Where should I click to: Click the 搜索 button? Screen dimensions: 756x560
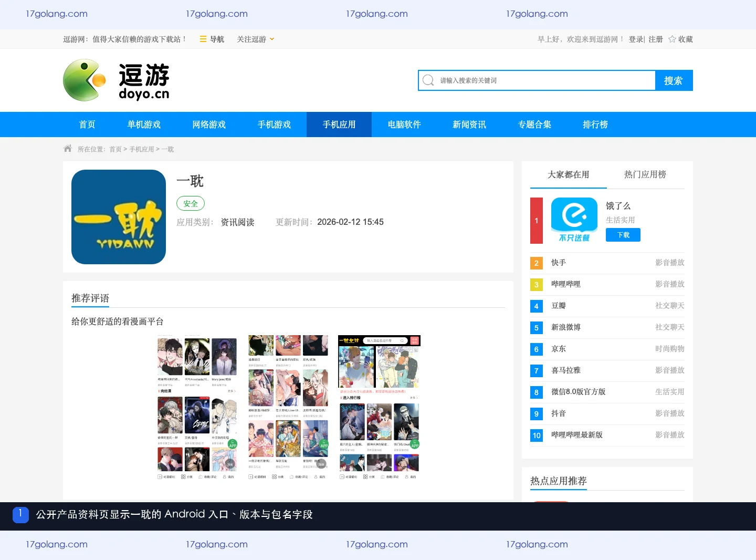coord(674,80)
